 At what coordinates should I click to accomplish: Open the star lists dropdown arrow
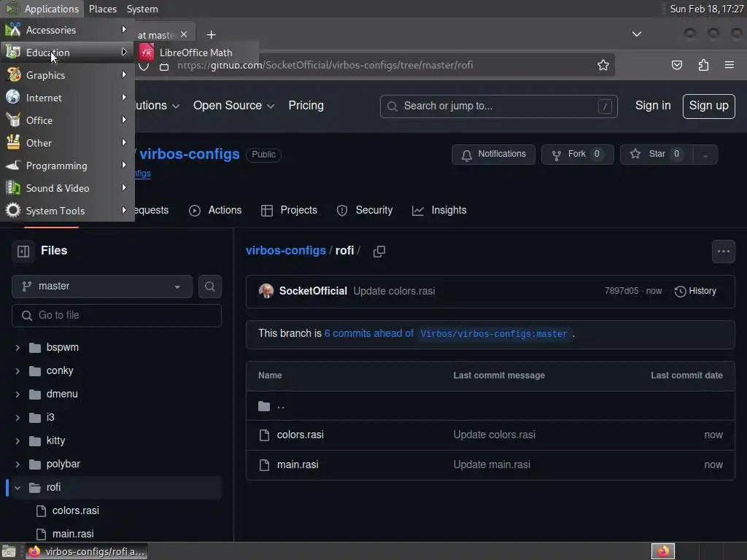coord(705,155)
